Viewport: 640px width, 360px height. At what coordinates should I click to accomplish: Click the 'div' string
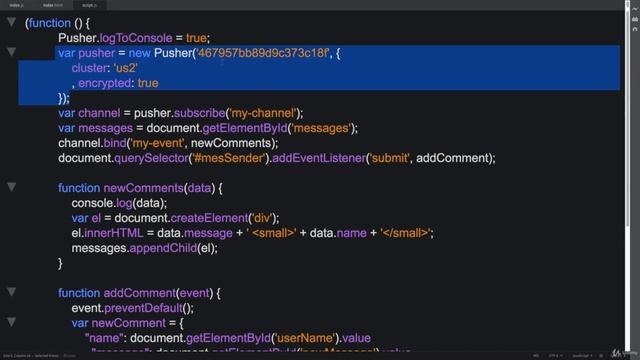(262, 218)
